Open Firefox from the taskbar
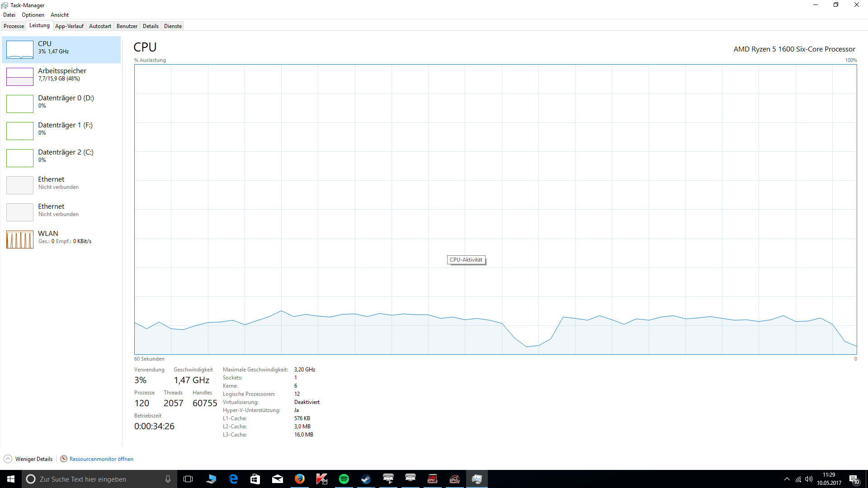868x488 pixels. pyautogui.click(x=300, y=479)
